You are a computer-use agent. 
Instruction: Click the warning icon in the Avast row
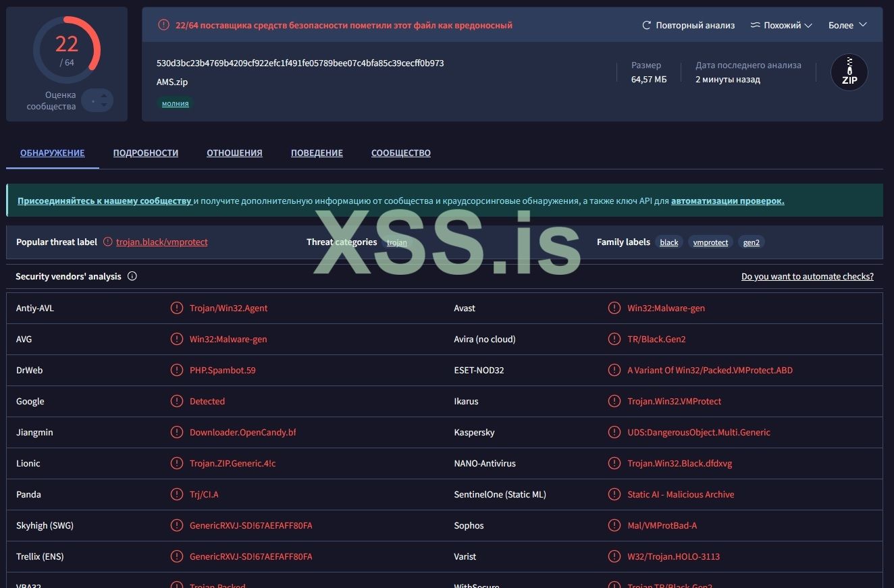click(x=614, y=308)
